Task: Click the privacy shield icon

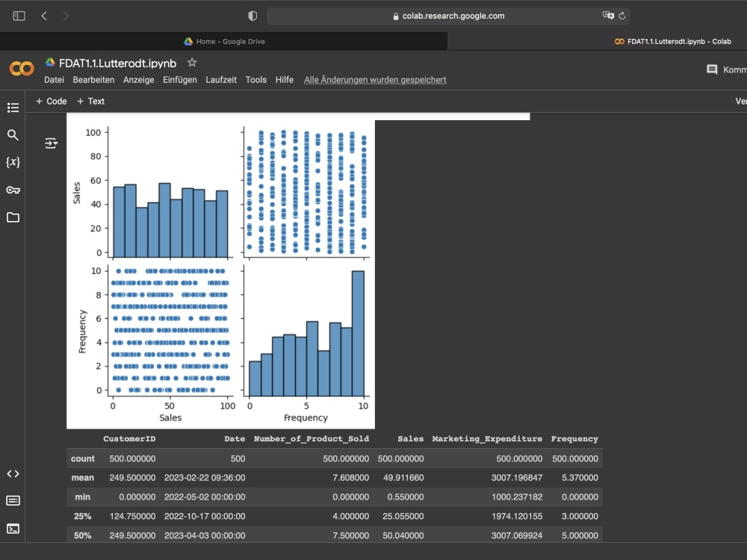Action: pyautogui.click(x=252, y=16)
